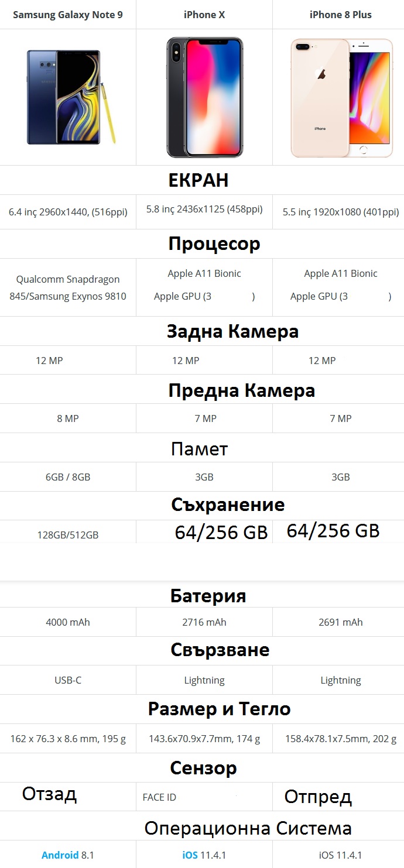This screenshot has width=404, height=868.
Task: Click the Процесор section heading
Action: pos(214,243)
